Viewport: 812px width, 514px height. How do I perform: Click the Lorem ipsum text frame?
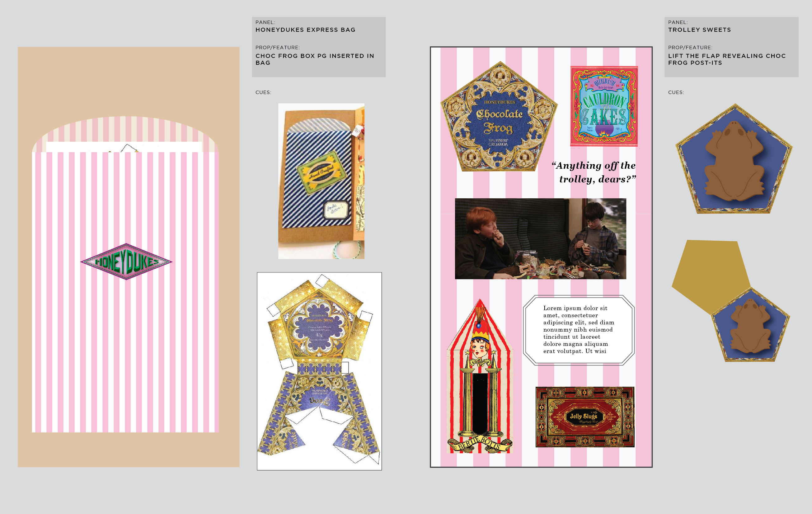579,330
